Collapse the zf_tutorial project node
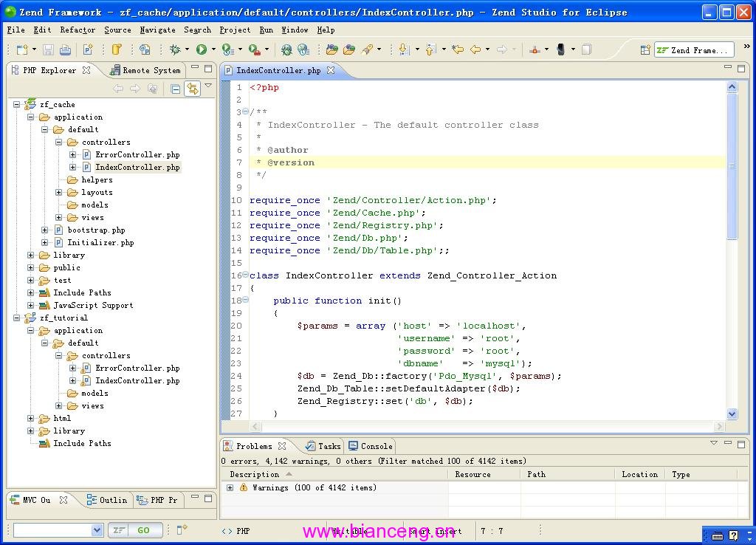 click(x=17, y=318)
